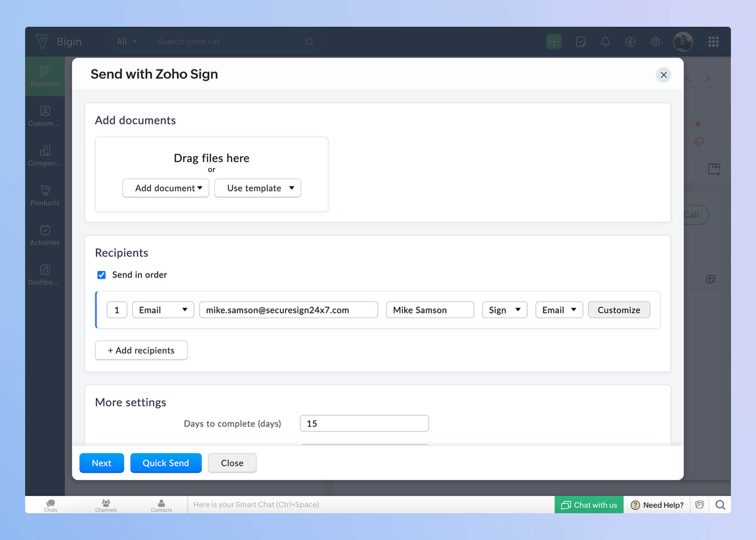The width and height of the screenshot is (756, 540).
Task: Click the calendar icon behind dialog
Action: tap(714, 169)
